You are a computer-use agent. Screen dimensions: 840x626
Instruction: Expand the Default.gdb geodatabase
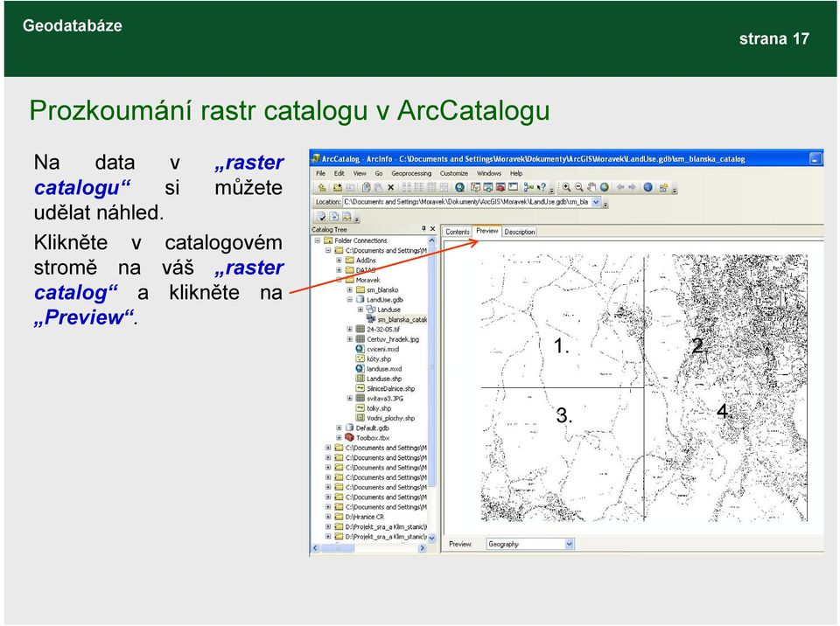tap(339, 428)
